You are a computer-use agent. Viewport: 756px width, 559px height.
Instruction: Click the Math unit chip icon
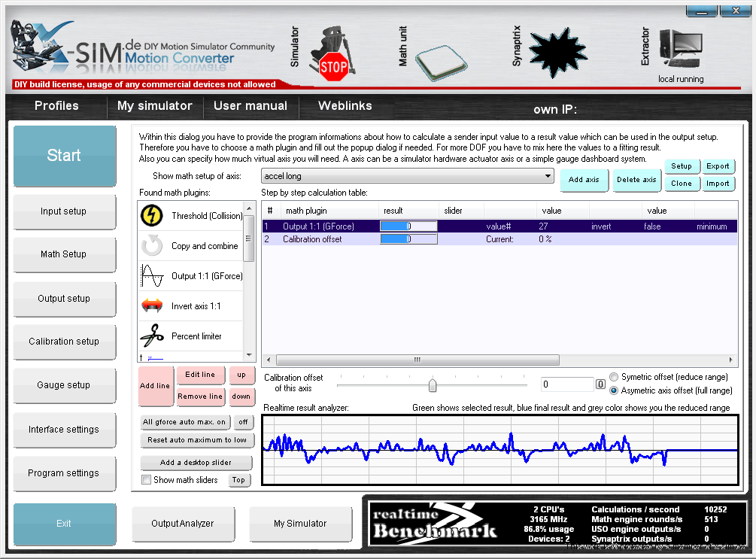442,60
